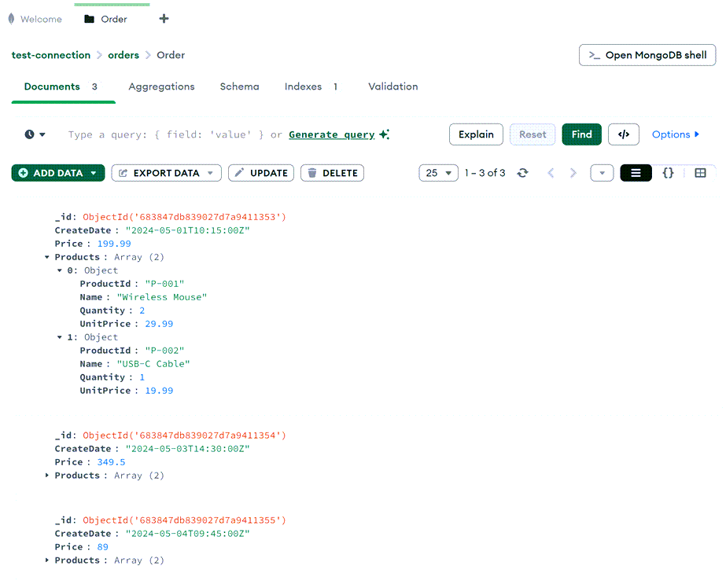
Task: Open EXPORT DATA dropdown
Action: (x=166, y=173)
